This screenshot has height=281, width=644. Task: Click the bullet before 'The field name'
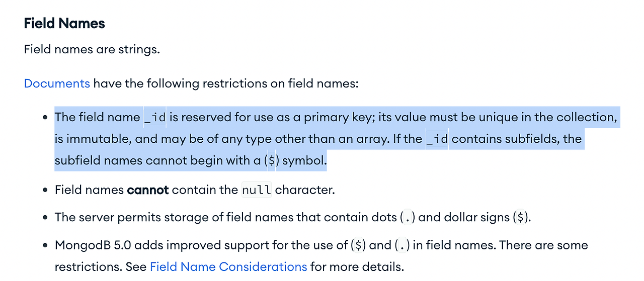click(45, 118)
